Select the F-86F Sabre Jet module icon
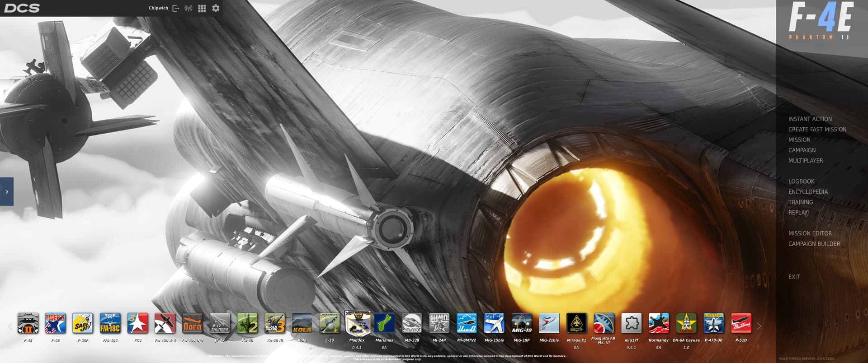Image resolution: width=868 pixels, height=363 pixels. (83, 323)
